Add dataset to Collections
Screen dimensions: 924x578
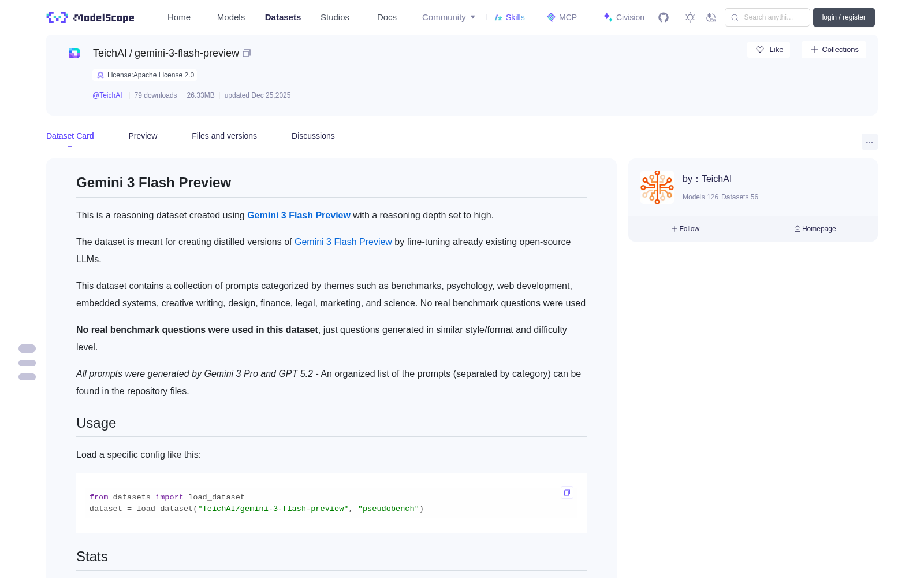tap(834, 50)
